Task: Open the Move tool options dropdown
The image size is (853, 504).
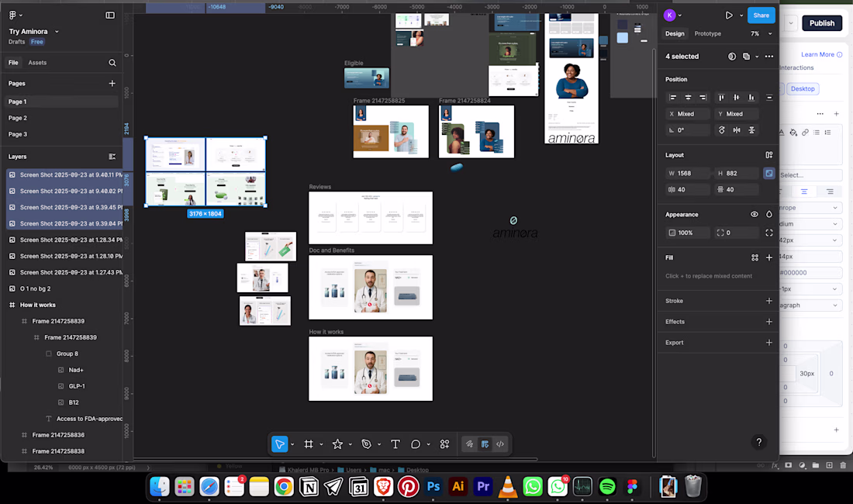Action: [292, 444]
